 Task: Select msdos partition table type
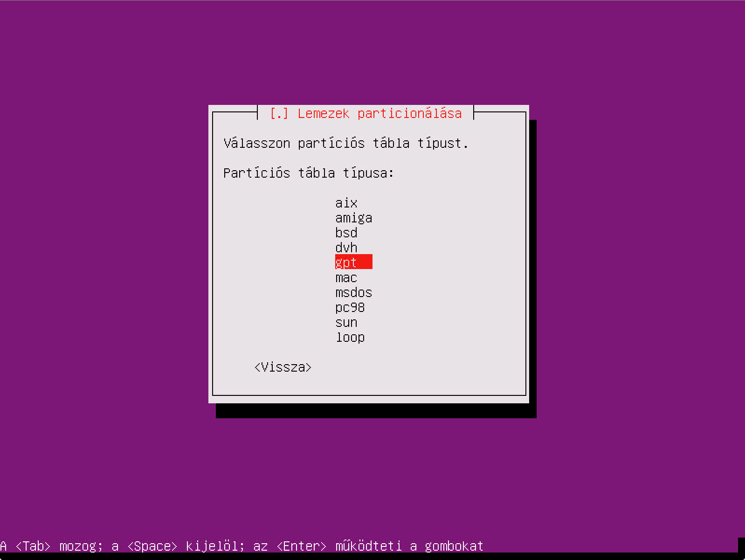pos(354,293)
